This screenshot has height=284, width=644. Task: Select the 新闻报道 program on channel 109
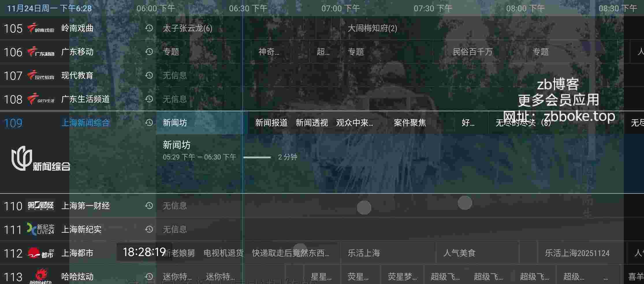(271, 123)
